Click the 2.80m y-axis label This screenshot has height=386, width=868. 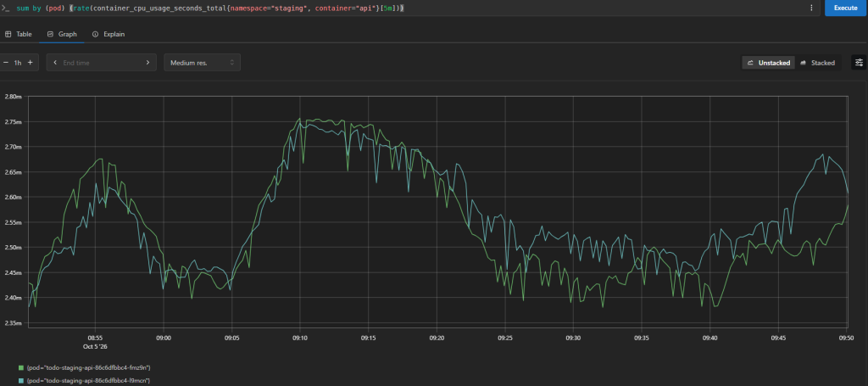13,97
